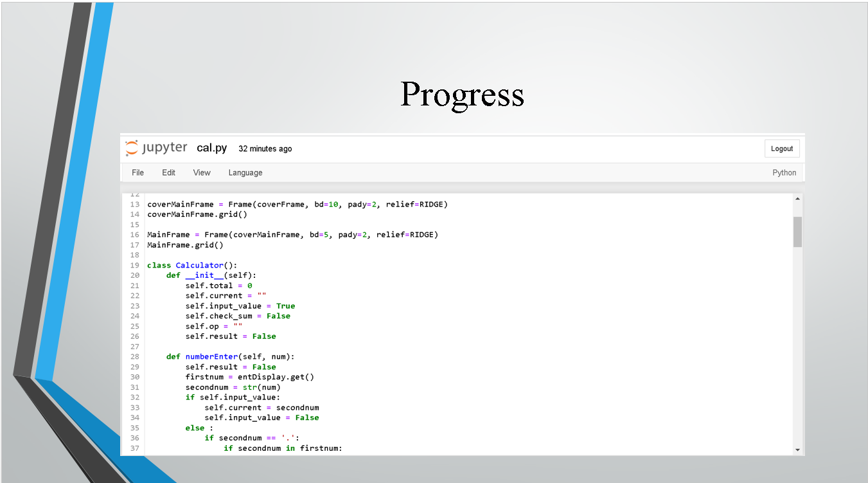Open the Language menu
This screenshot has width=868, height=483.
[245, 172]
